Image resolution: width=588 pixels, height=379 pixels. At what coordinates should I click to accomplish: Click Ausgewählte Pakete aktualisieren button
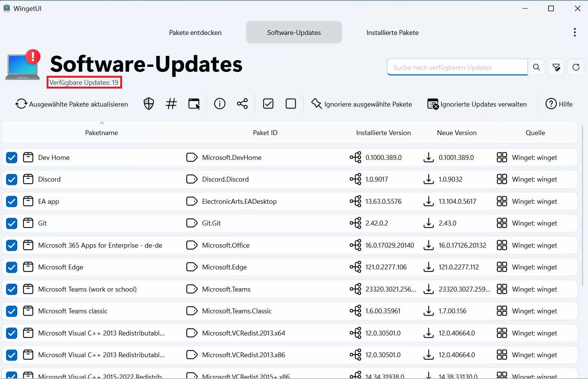point(72,104)
